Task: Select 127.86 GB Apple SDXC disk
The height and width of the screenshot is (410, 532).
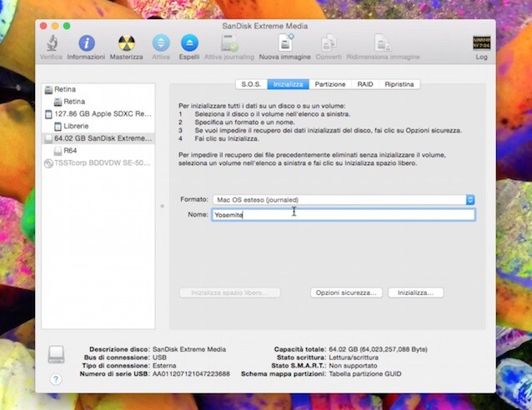Action: (x=98, y=114)
